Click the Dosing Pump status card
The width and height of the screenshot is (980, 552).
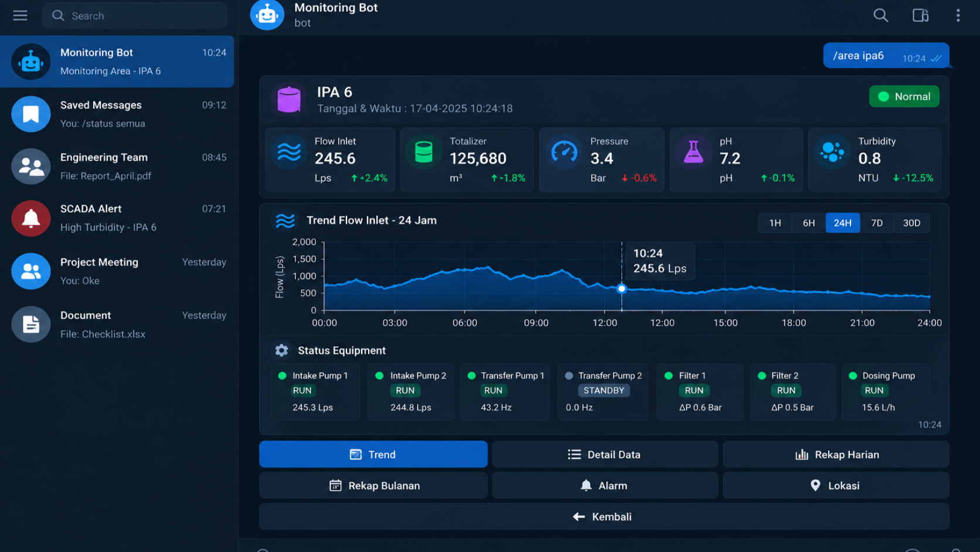(x=886, y=391)
